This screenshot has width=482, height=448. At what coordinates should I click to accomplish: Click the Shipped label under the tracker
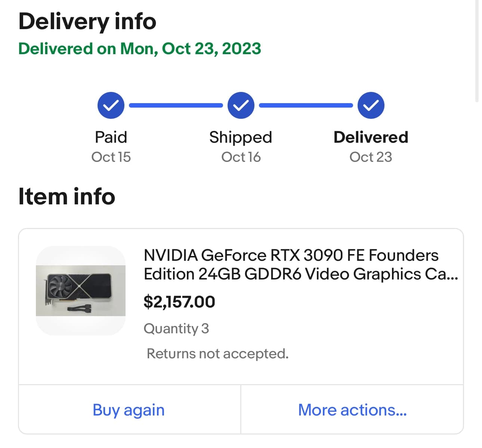pyautogui.click(x=241, y=137)
